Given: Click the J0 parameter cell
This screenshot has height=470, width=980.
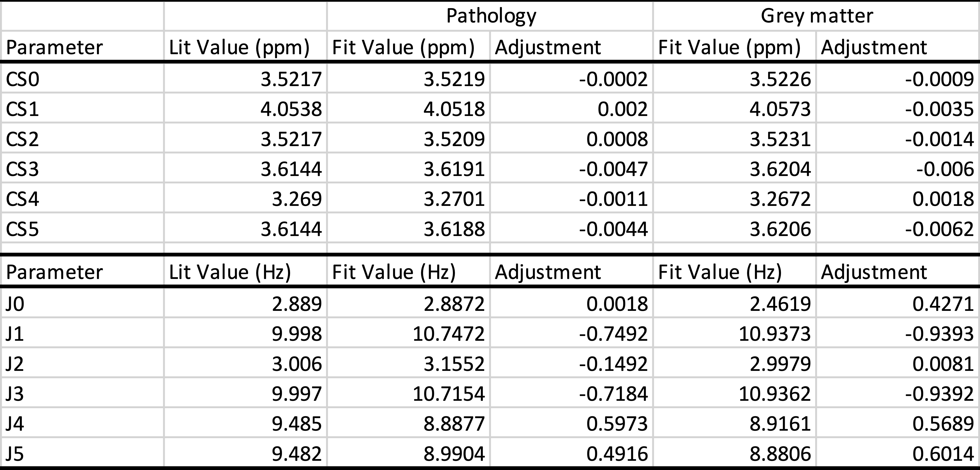Looking at the screenshot, I should coord(15,304).
